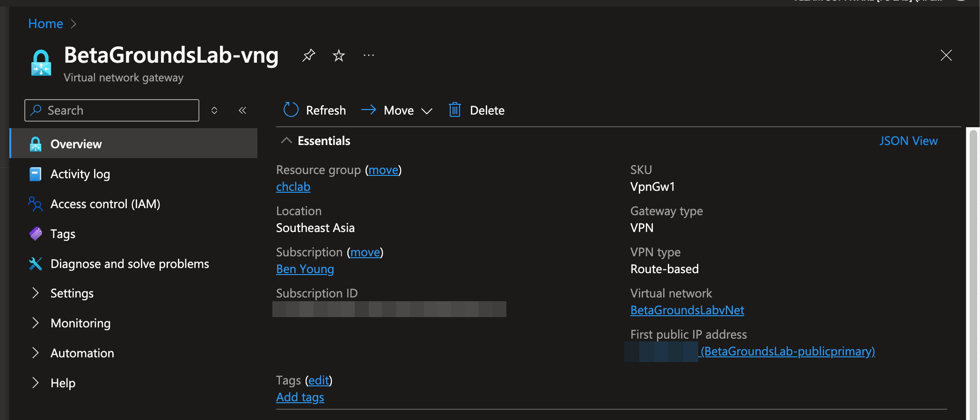Viewport: 980px width, 420px height.
Task: Click the Route-based VPN type value
Action: pyautogui.click(x=665, y=269)
